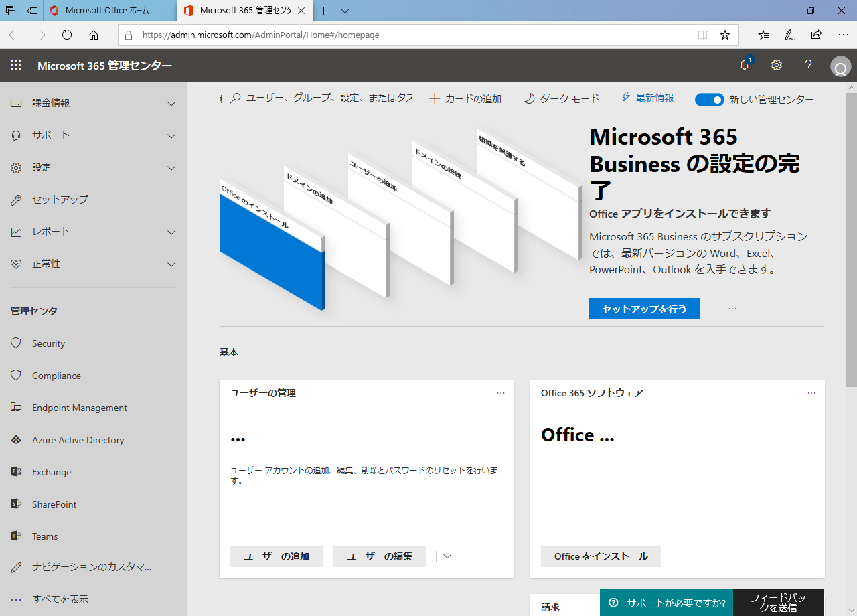The width and height of the screenshot is (857, 616).
Task: Click the 課金情報 billing card icon
Action: (16, 103)
